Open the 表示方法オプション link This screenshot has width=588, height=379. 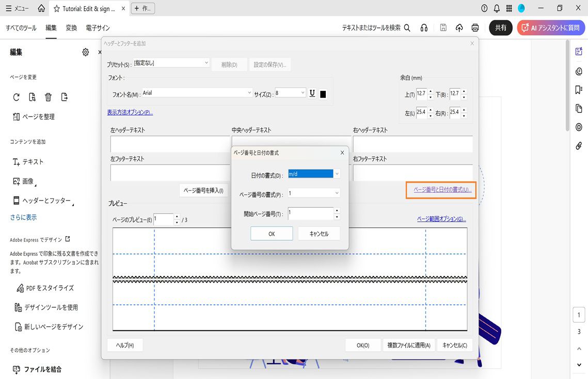(x=130, y=112)
